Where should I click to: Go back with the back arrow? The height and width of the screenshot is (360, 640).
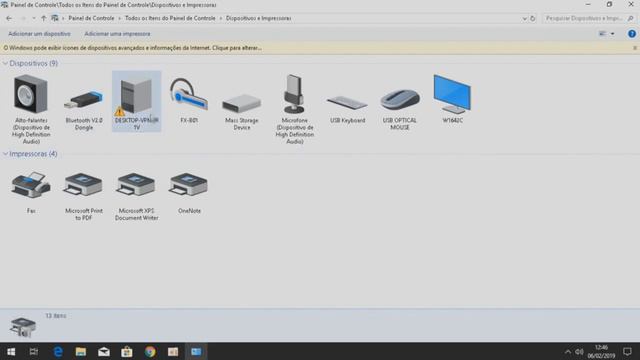(9, 18)
